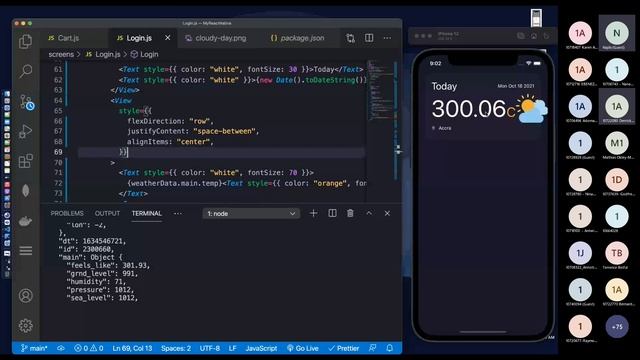The width and height of the screenshot is (640, 360).
Task: Click Ln 69, Col 13 in status bar
Action: click(132, 348)
